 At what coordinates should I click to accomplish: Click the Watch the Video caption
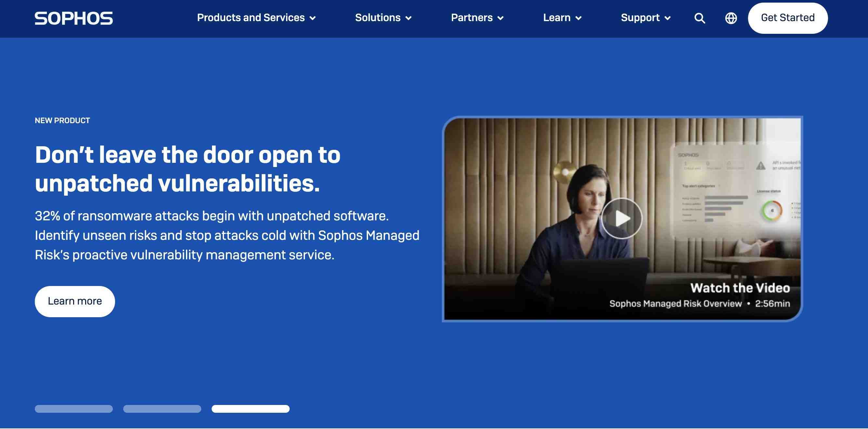(740, 288)
